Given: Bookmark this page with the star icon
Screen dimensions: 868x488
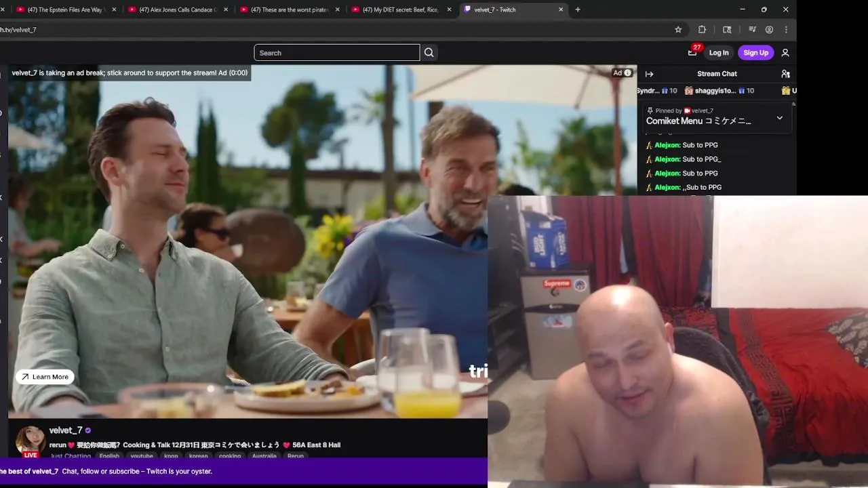Looking at the screenshot, I should tap(678, 30).
